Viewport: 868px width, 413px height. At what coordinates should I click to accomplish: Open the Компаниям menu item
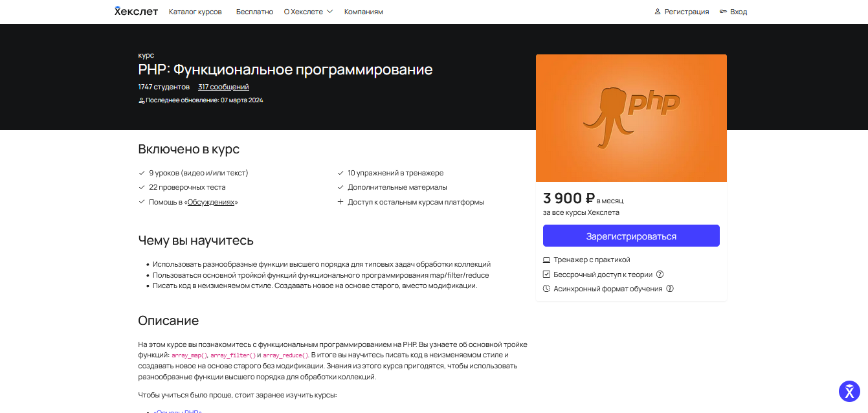pyautogui.click(x=363, y=12)
